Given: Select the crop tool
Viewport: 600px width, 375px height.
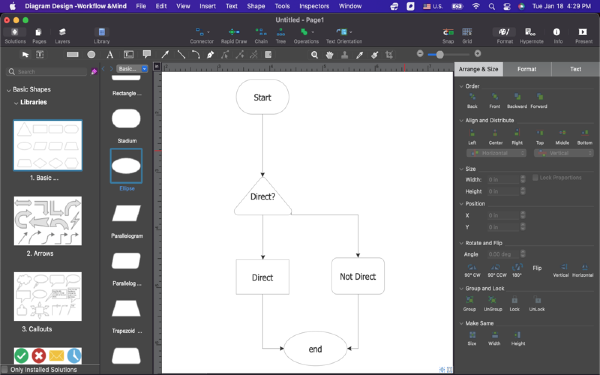Looking at the screenshot, I should coord(389,55).
